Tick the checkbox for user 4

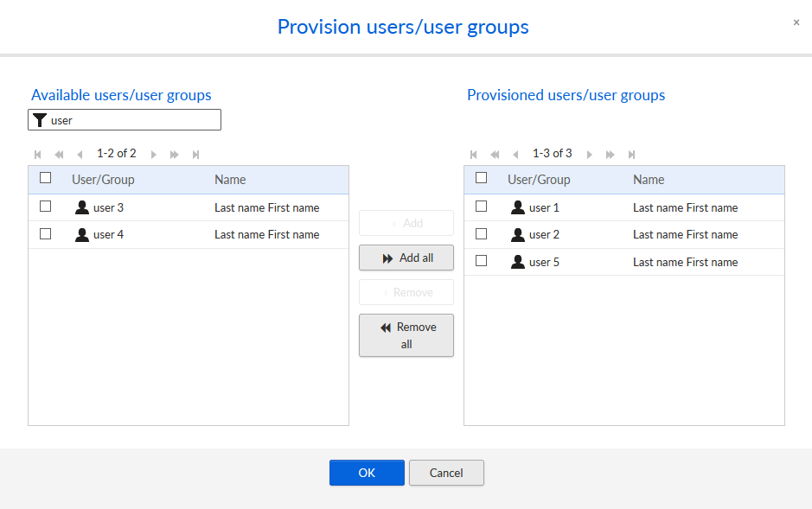[x=46, y=234]
